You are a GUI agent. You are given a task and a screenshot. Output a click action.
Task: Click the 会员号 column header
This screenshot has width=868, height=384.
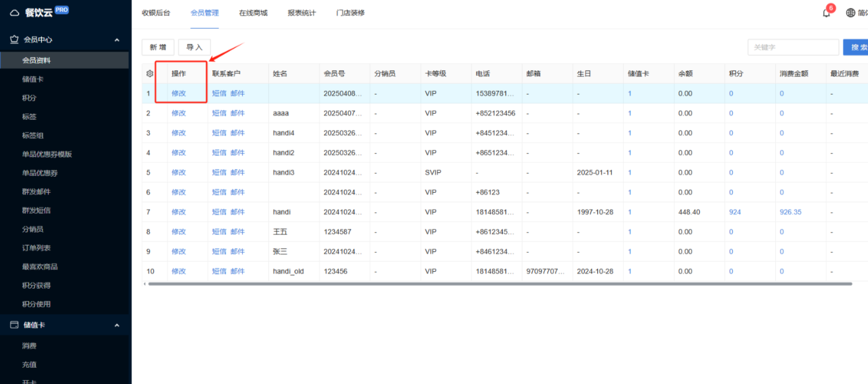click(x=334, y=74)
